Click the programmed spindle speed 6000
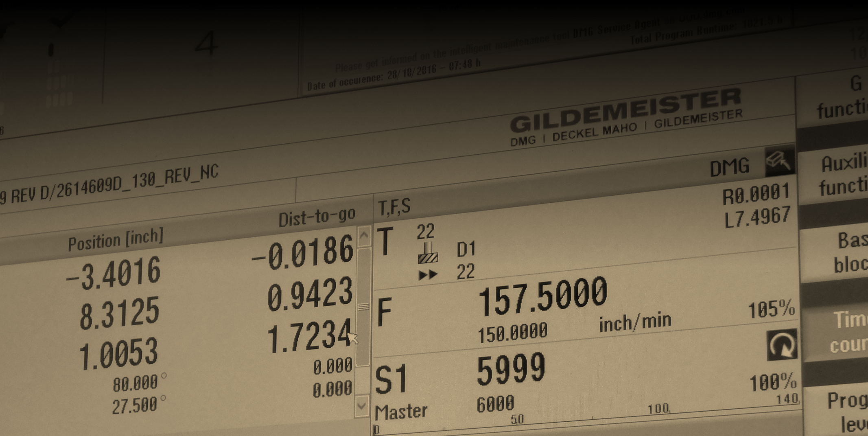This screenshot has height=436, width=868. click(495, 404)
